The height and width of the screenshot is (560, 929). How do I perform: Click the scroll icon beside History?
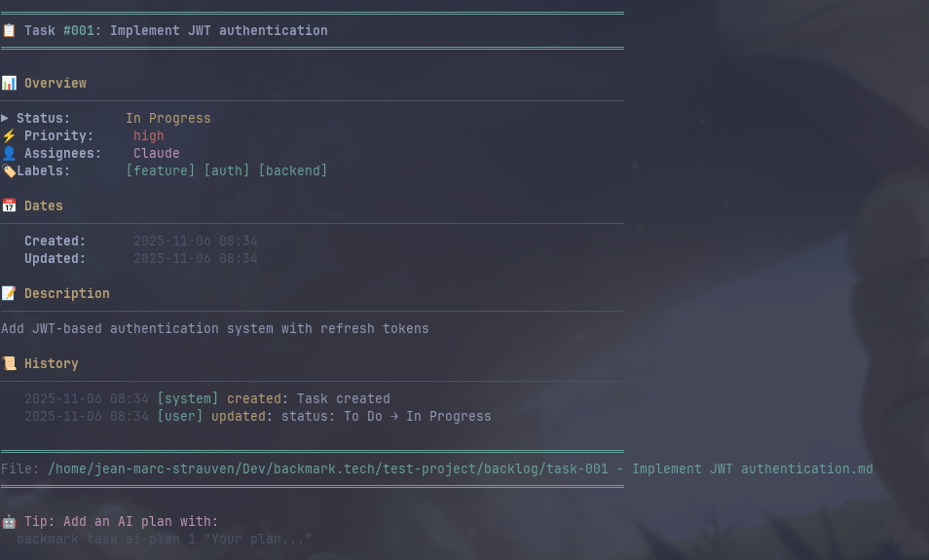point(9,363)
